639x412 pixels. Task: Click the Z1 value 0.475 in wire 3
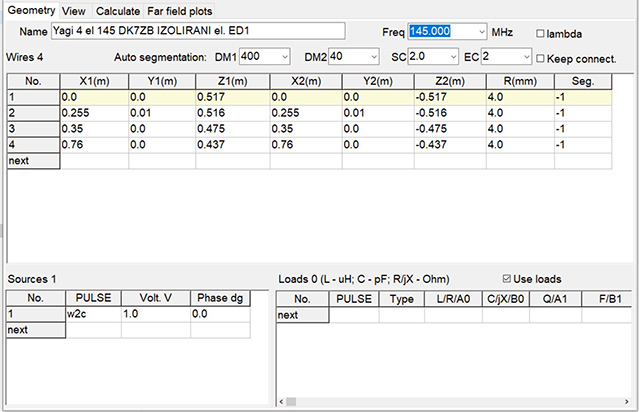(x=233, y=129)
